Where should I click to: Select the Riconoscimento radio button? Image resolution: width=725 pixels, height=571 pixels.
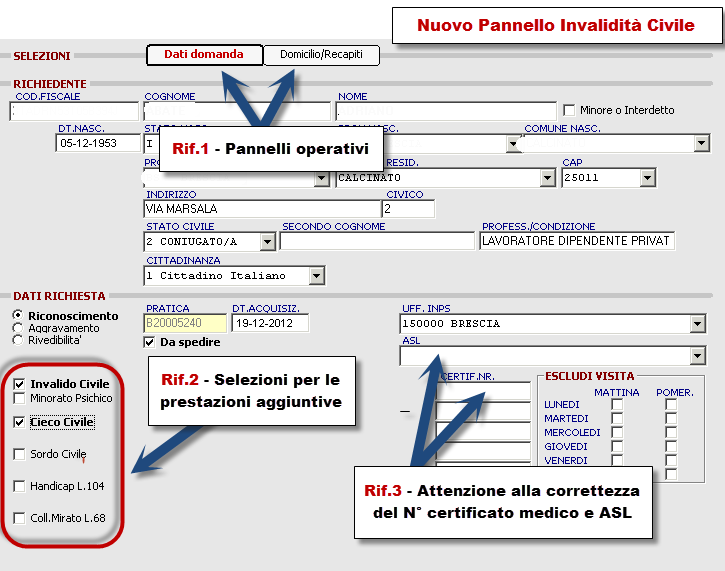[18, 315]
